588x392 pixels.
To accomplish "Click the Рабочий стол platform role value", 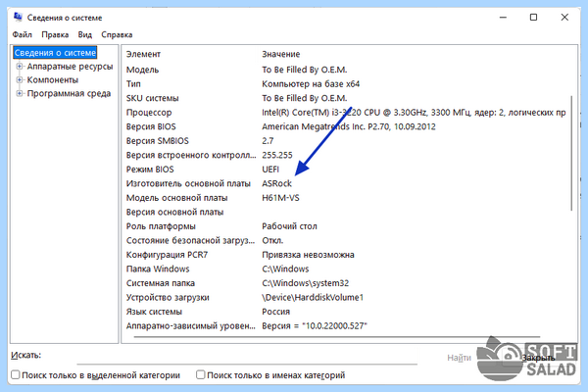I will click(x=289, y=226).
